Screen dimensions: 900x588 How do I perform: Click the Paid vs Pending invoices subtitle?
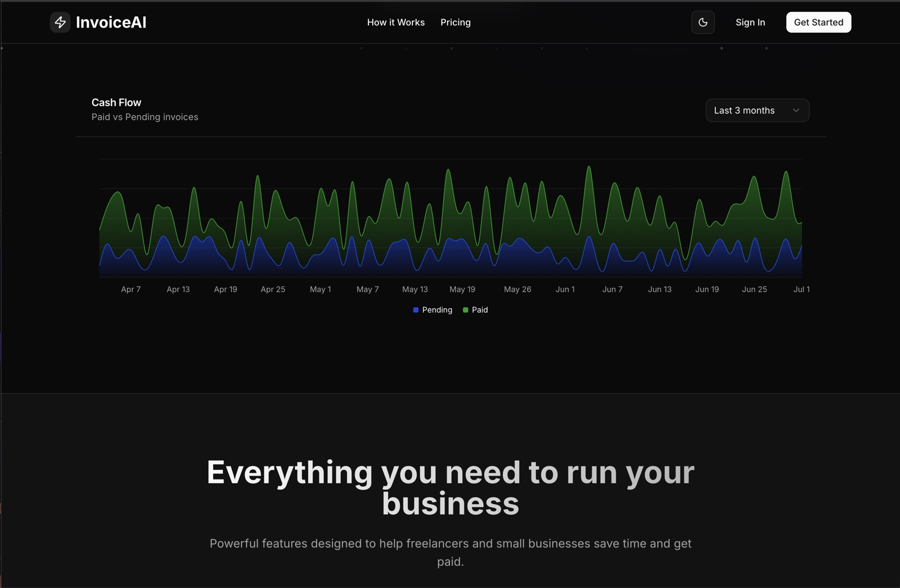click(145, 117)
